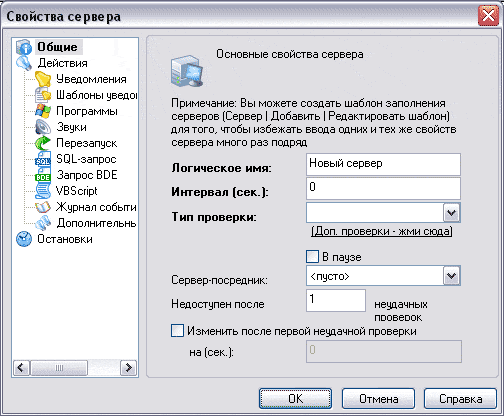The height and width of the screenshot is (416, 504).
Task: Open the Сервер-посредник dropdown arrow
Action: tap(452, 276)
